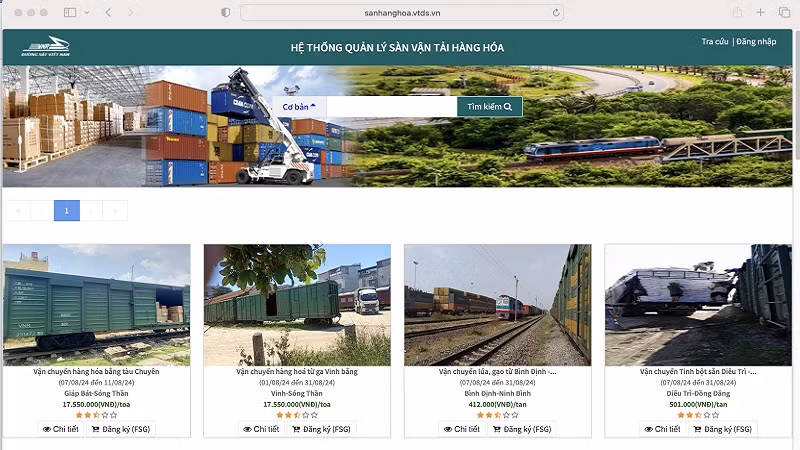Show the tab overview icon
The image size is (800, 450).
[784, 12]
